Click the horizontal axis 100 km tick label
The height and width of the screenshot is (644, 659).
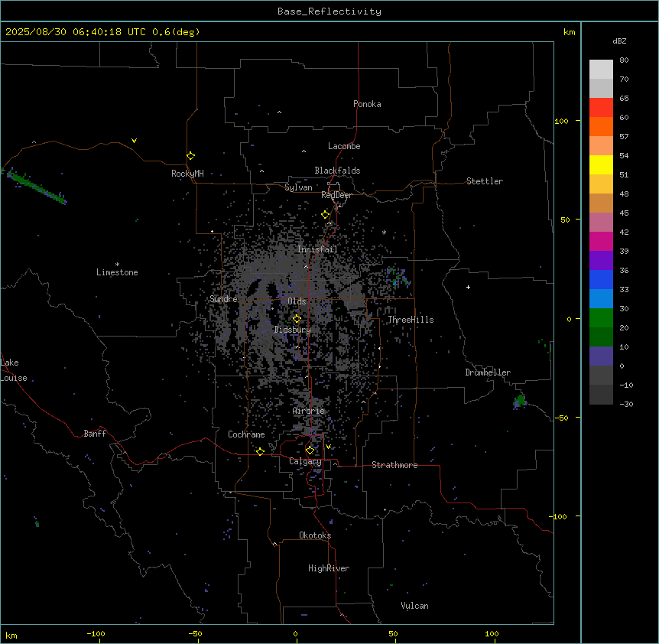click(x=492, y=633)
